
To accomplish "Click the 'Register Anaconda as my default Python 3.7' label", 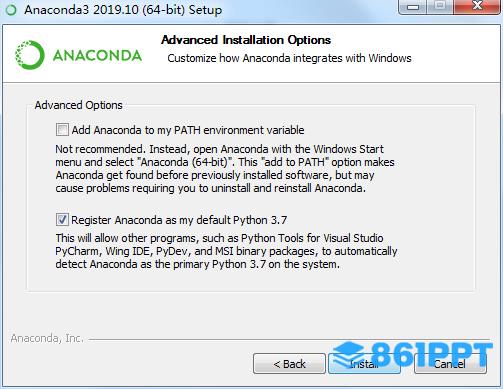I will click(179, 220).
